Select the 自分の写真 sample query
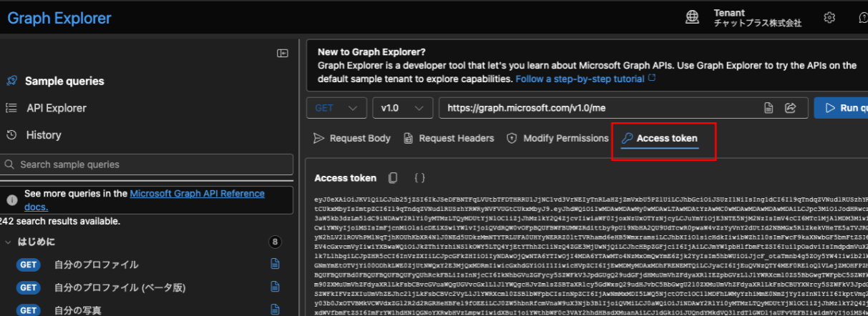Viewport: 868px width, 316px height. tap(78, 310)
